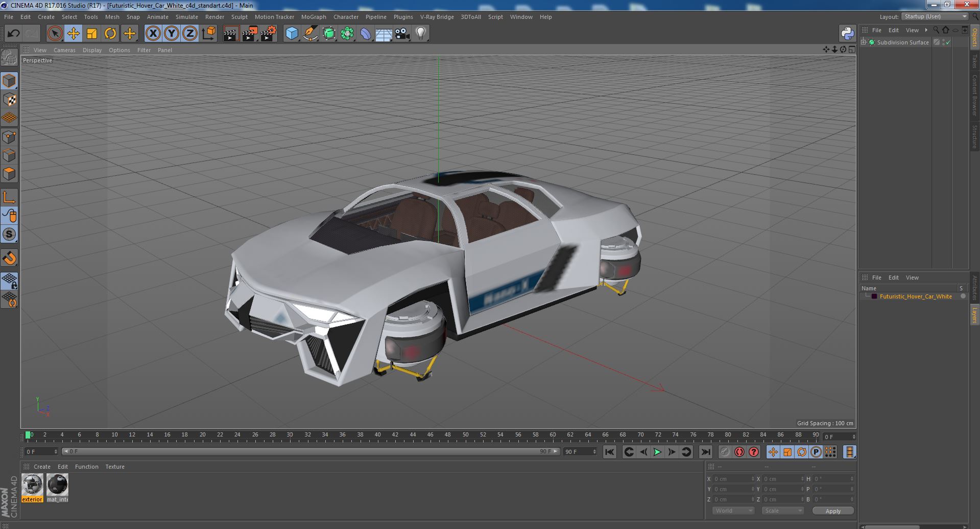Toggle the Locked Workplane icon
980x529 pixels.
[x=9, y=281]
